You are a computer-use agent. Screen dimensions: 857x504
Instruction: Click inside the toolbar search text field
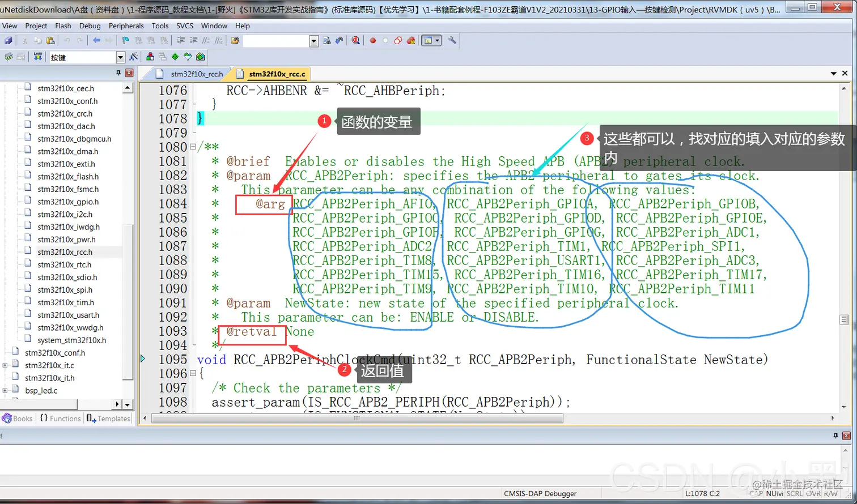276,41
